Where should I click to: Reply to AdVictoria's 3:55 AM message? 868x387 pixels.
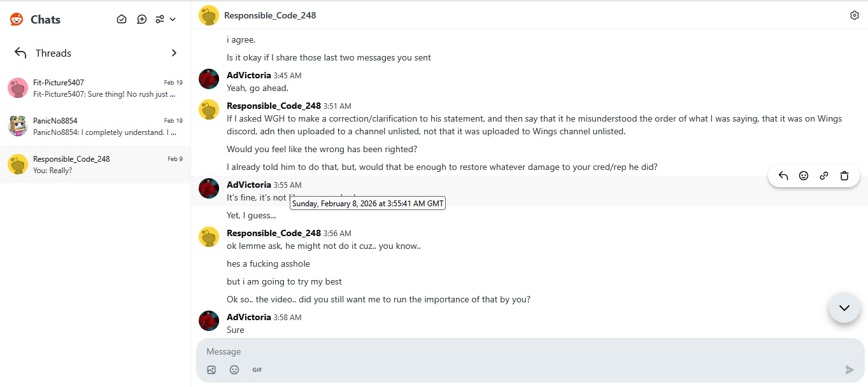783,176
